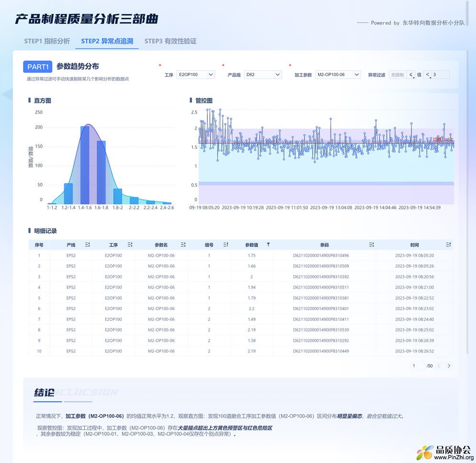The width and height of the screenshot is (476, 463).
Task: Click the 无限制 lower bound input field
Action: coord(397,75)
